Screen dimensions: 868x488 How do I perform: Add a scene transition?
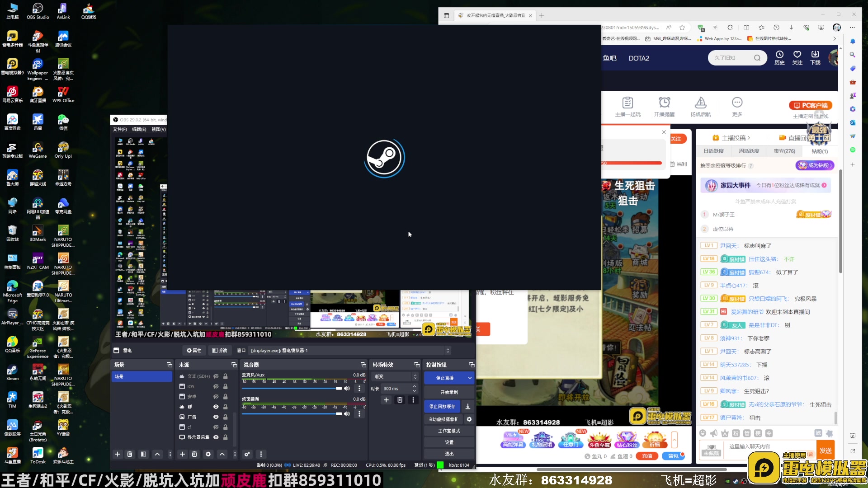click(386, 400)
